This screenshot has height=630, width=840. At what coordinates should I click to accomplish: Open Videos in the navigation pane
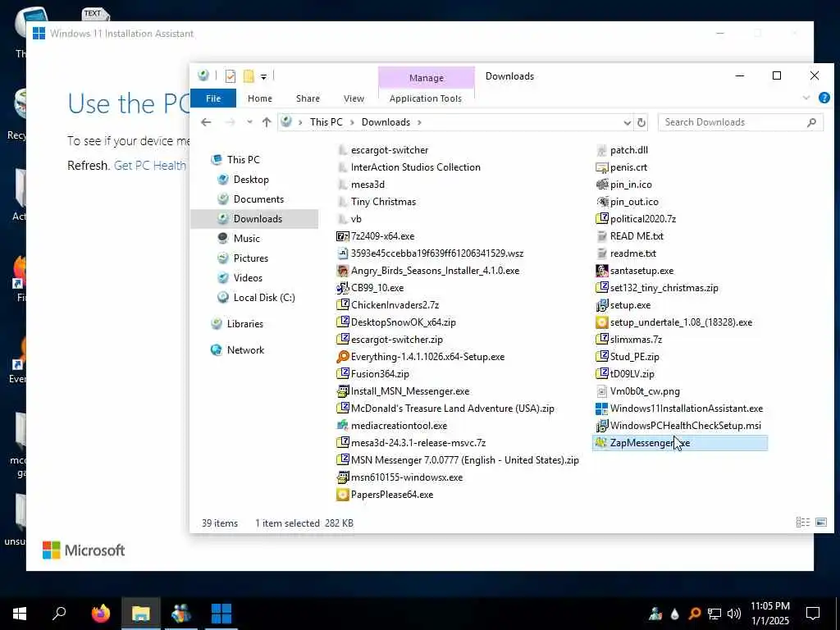coord(248,278)
